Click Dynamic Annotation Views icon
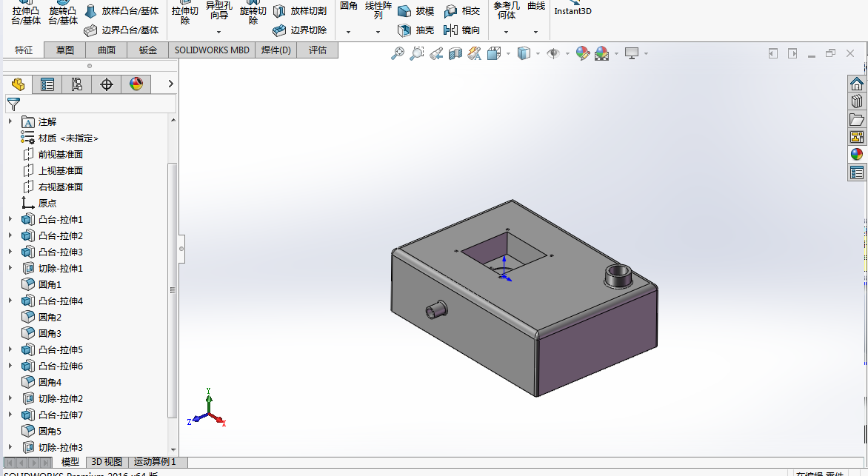868x476 pixels. [475, 53]
